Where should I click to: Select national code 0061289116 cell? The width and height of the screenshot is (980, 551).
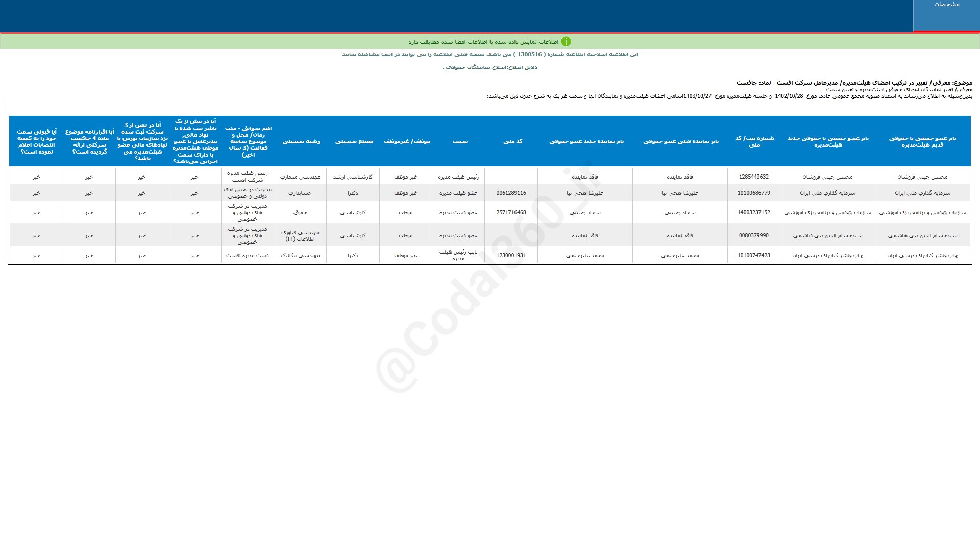511,193
